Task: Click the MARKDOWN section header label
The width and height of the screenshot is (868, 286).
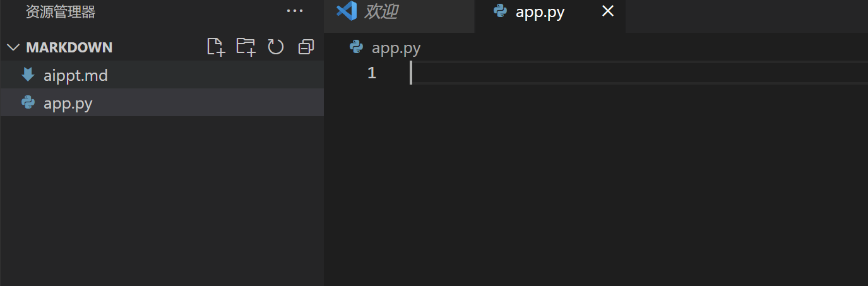Action: coord(69,47)
